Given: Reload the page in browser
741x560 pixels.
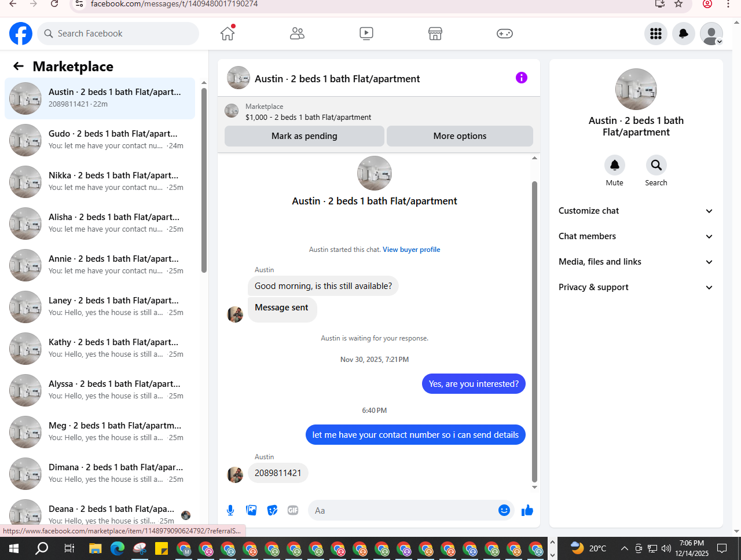Looking at the screenshot, I should point(54,4).
